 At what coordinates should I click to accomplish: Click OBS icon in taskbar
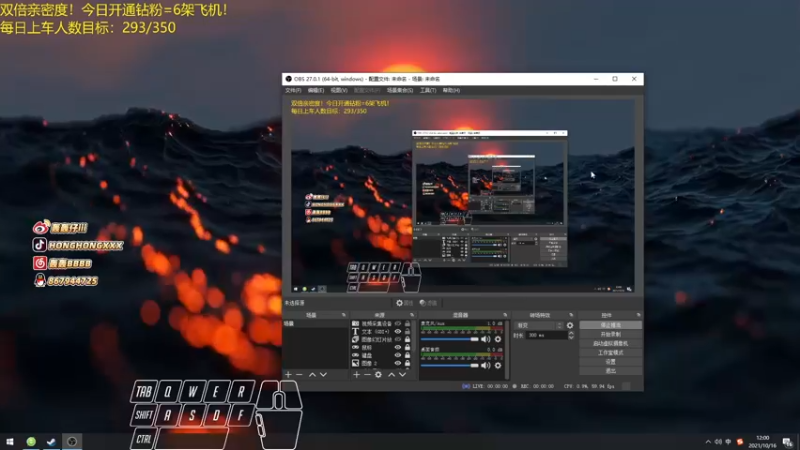coord(72,441)
